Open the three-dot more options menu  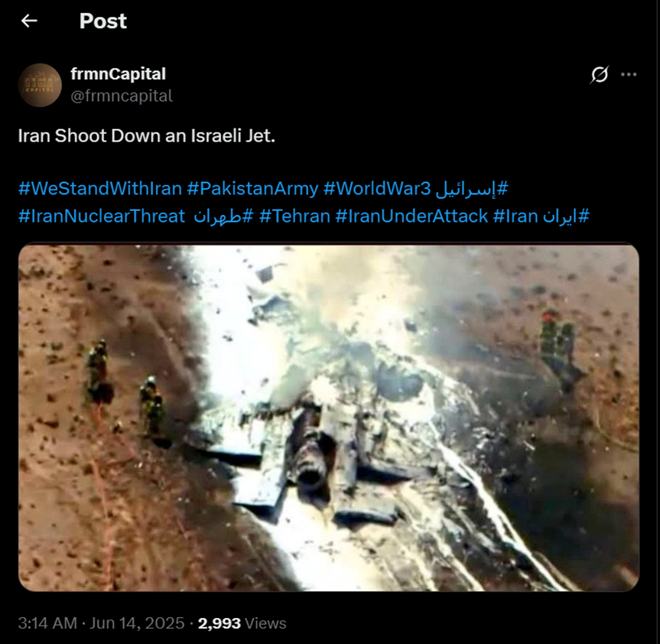[629, 74]
